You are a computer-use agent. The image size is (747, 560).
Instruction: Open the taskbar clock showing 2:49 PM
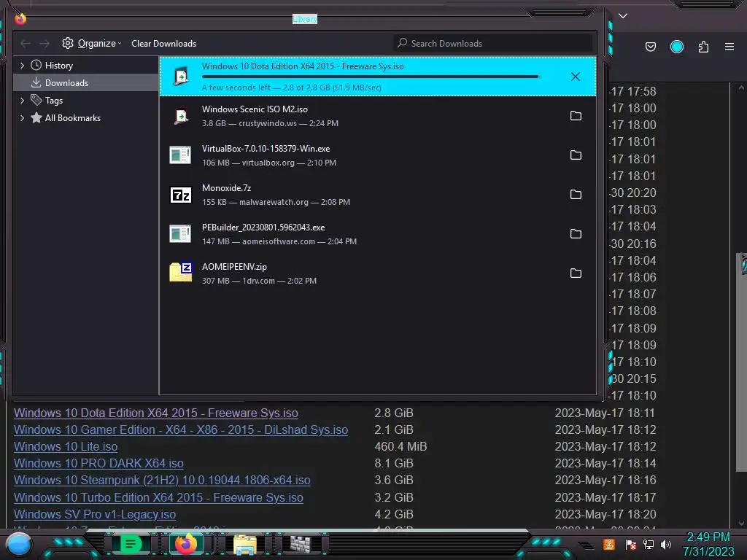coord(708,544)
